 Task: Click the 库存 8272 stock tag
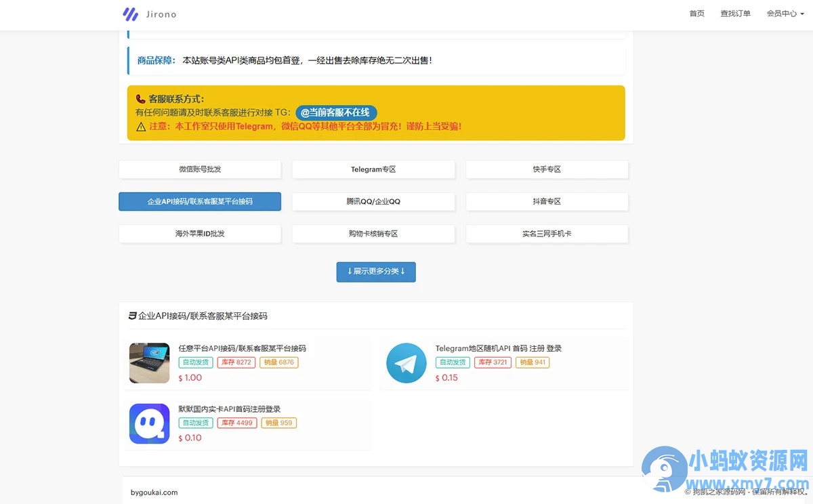point(236,362)
